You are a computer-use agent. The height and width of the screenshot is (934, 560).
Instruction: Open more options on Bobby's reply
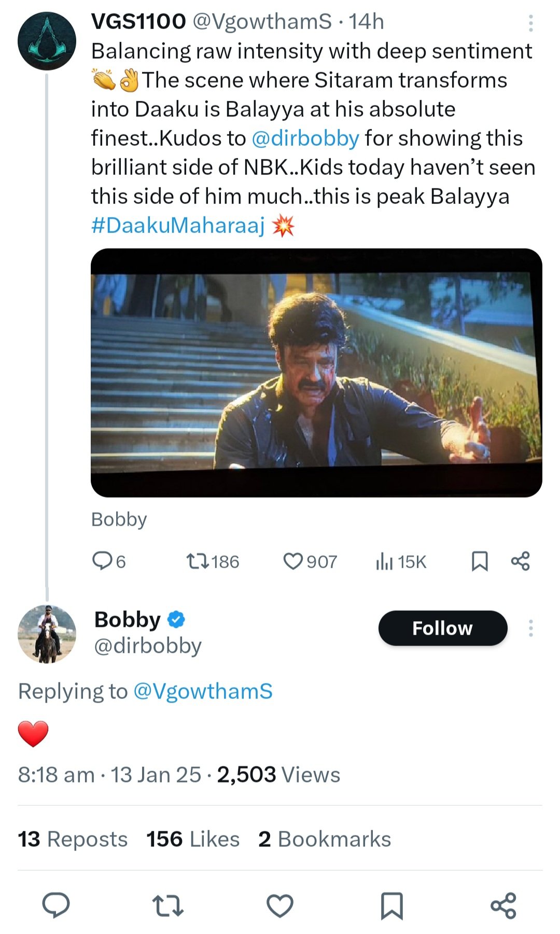pyautogui.click(x=530, y=628)
